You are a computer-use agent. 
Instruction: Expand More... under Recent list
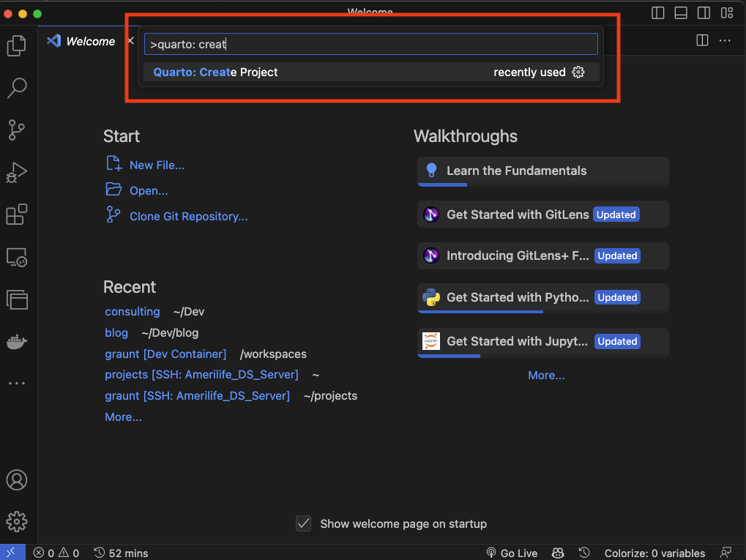click(123, 417)
